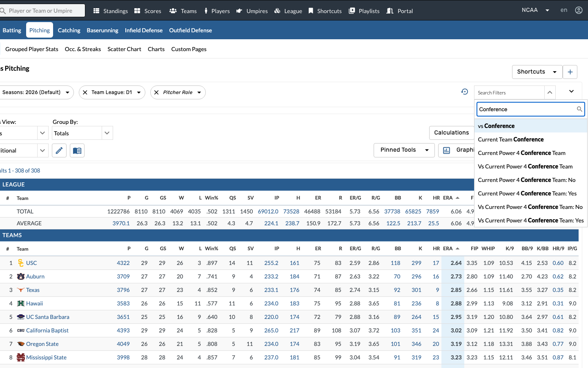Open Umpires menu in top bar
The image size is (588, 368).
(x=252, y=11)
